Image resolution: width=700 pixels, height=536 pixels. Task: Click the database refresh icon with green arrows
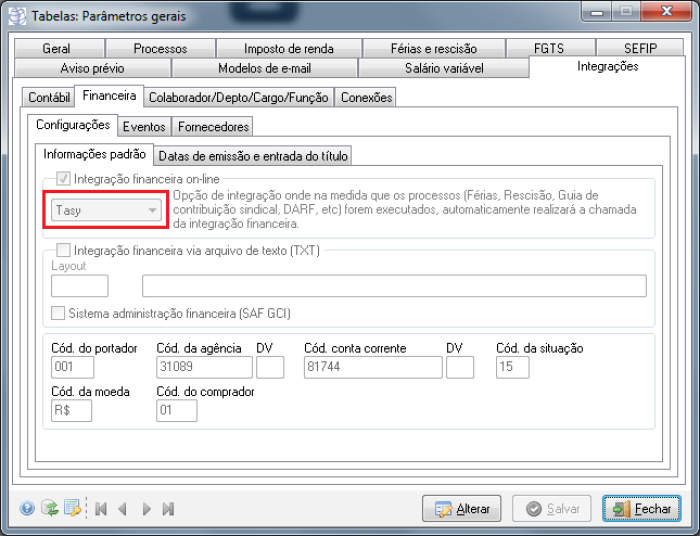pyautogui.click(x=49, y=509)
